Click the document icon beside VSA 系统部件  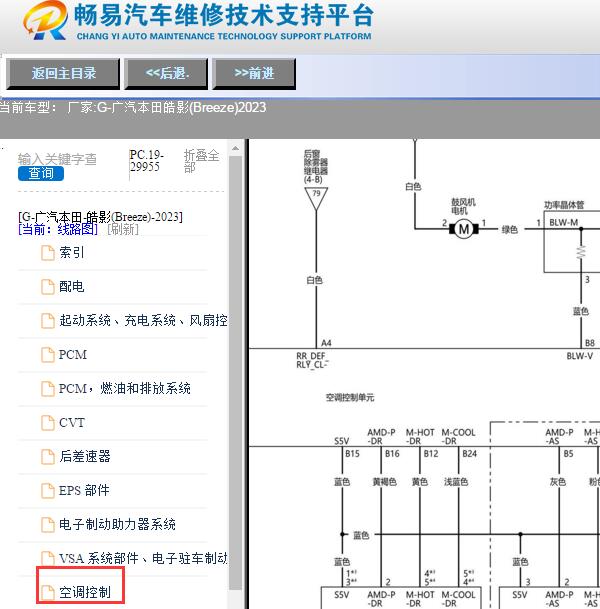(x=48, y=559)
